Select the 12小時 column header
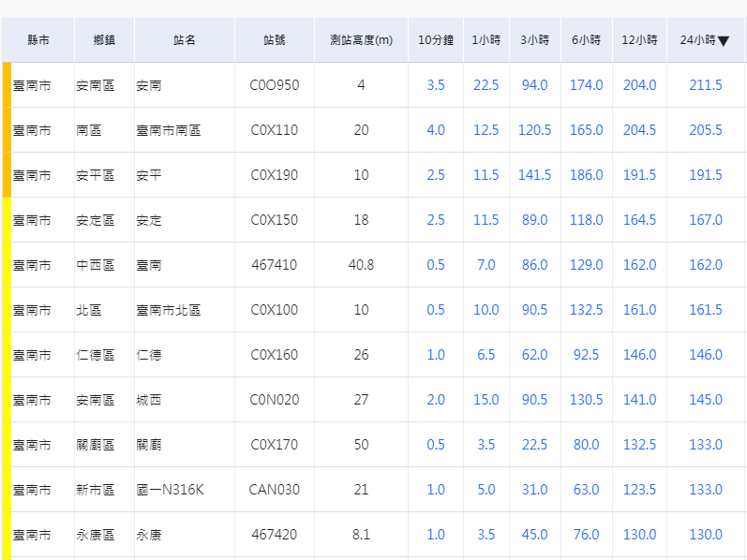This screenshot has width=747, height=560. pyautogui.click(x=639, y=40)
